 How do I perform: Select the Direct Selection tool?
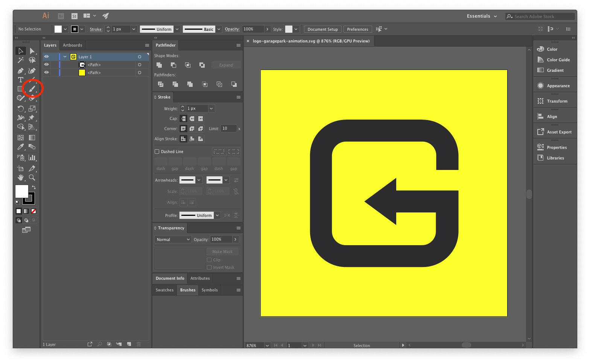(x=32, y=51)
